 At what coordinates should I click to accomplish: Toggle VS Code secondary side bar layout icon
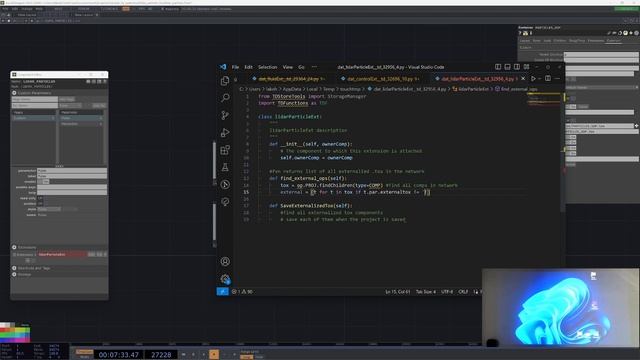(517, 67)
